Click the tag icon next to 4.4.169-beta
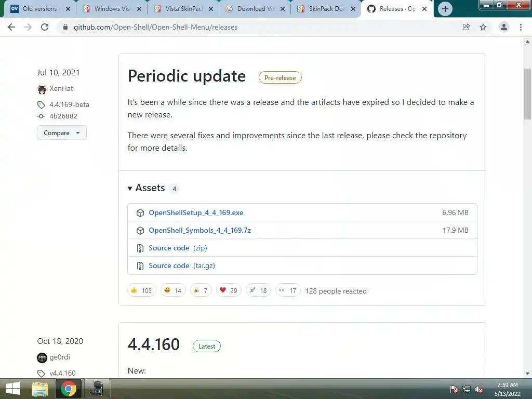 [x=41, y=105]
